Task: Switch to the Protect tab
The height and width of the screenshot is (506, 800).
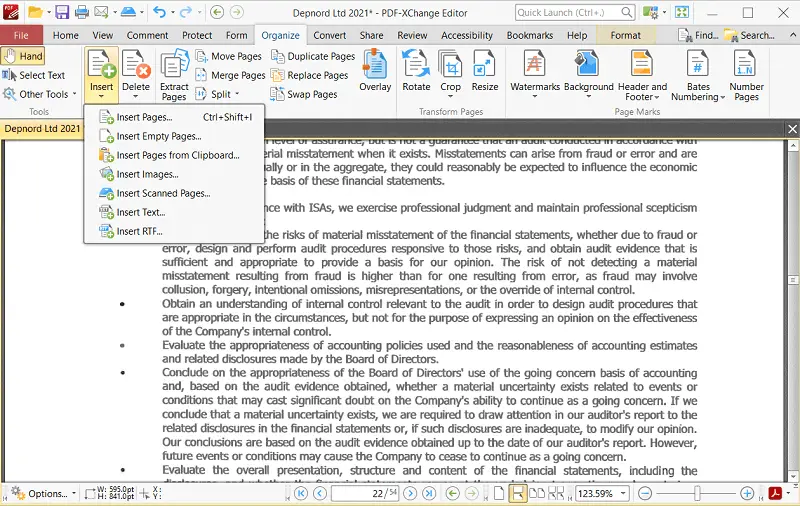Action: pyautogui.click(x=197, y=35)
